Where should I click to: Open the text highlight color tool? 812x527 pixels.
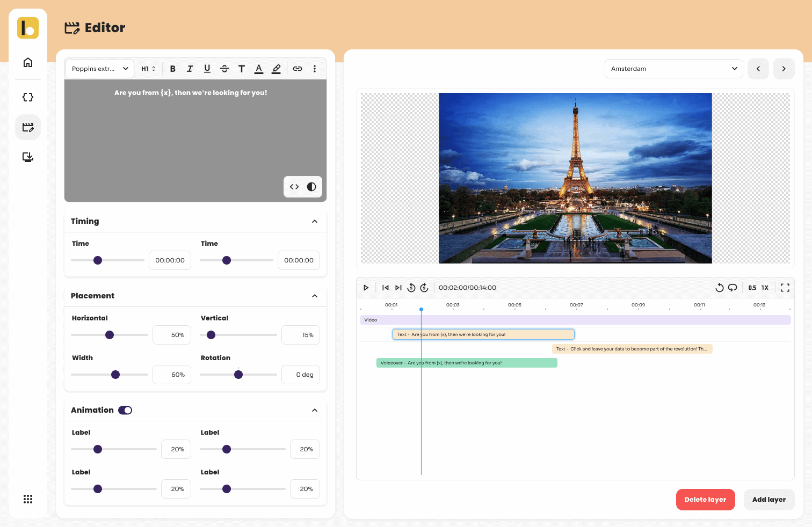[x=276, y=69]
